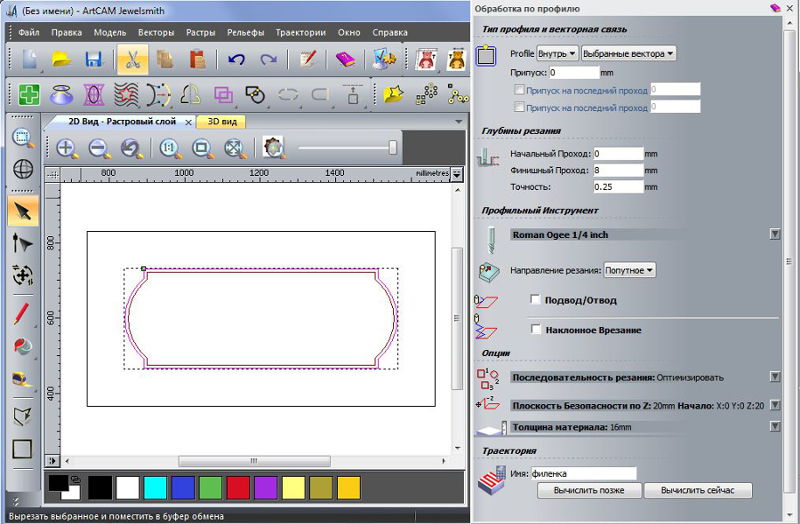Click the Вычислить сейчас button

click(x=697, y=490)
